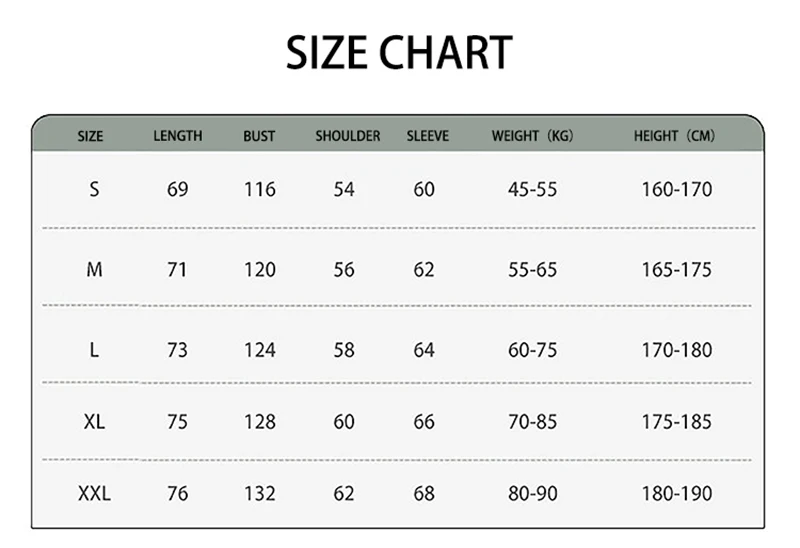Click the XXL size row label

click(95, 494)
